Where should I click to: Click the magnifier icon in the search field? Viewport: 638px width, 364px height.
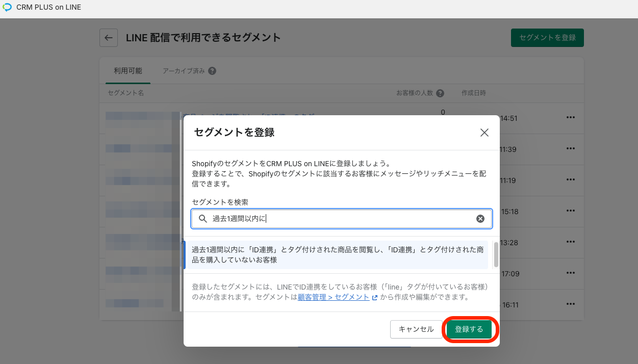(203, 219)
